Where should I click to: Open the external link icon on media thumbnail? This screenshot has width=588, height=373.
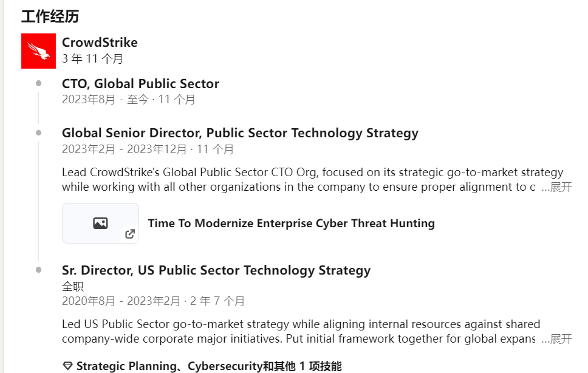[x=130, y=234]
